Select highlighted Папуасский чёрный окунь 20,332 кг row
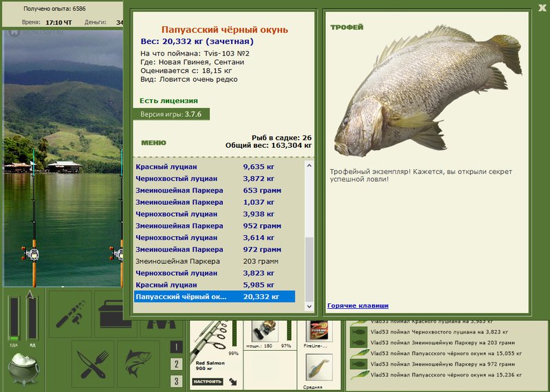This screenshot has height=392, width=550. pyautogui.click(x=214, y=296)
